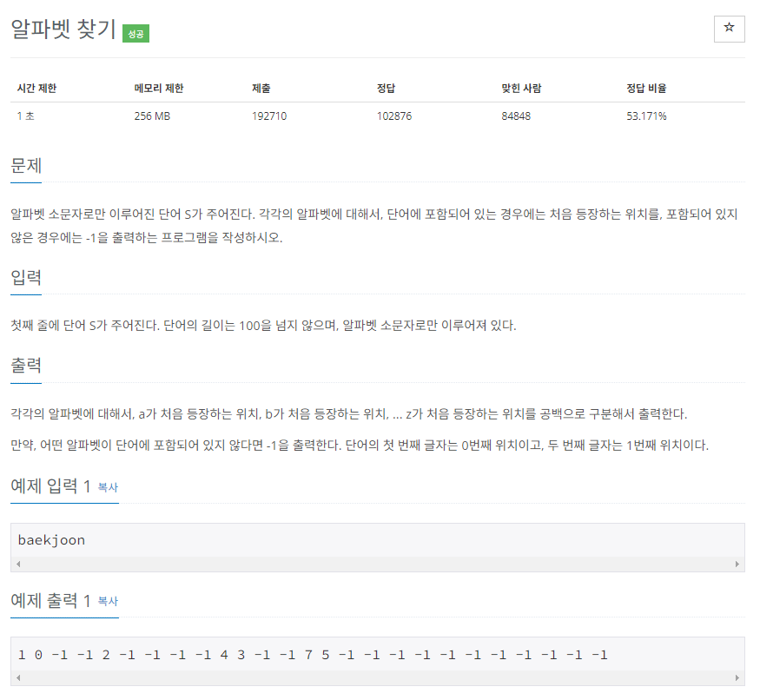Click the 정답 비율 column header
The width and height of the screenshot is (760, 700).
click(646, 89)
